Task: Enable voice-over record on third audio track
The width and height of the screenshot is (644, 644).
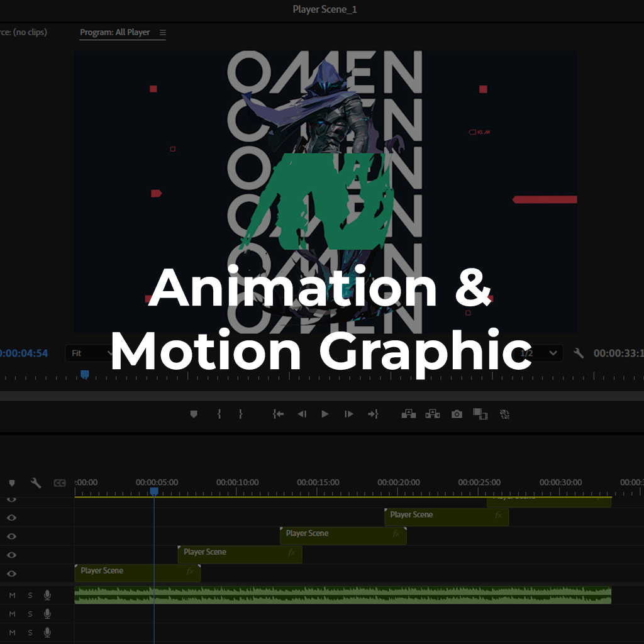Action: coord(47,632)
